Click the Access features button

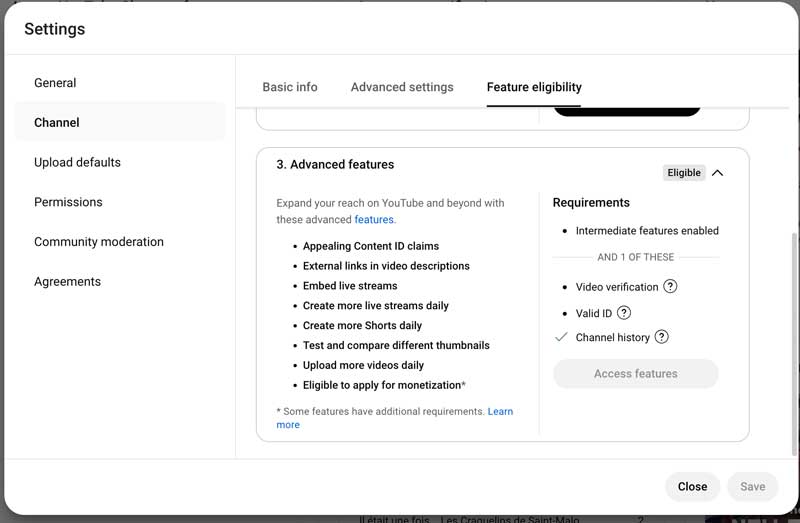635,374
